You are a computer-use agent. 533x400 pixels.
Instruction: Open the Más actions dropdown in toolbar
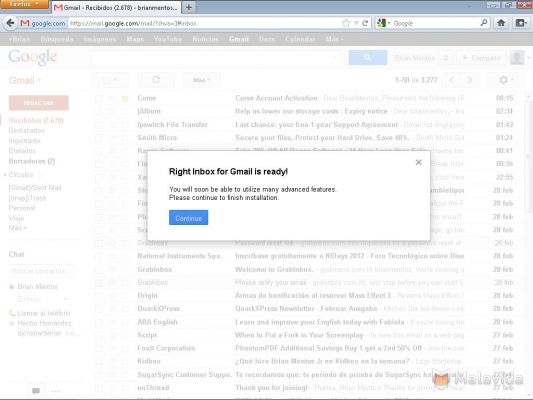click(202, 80)
